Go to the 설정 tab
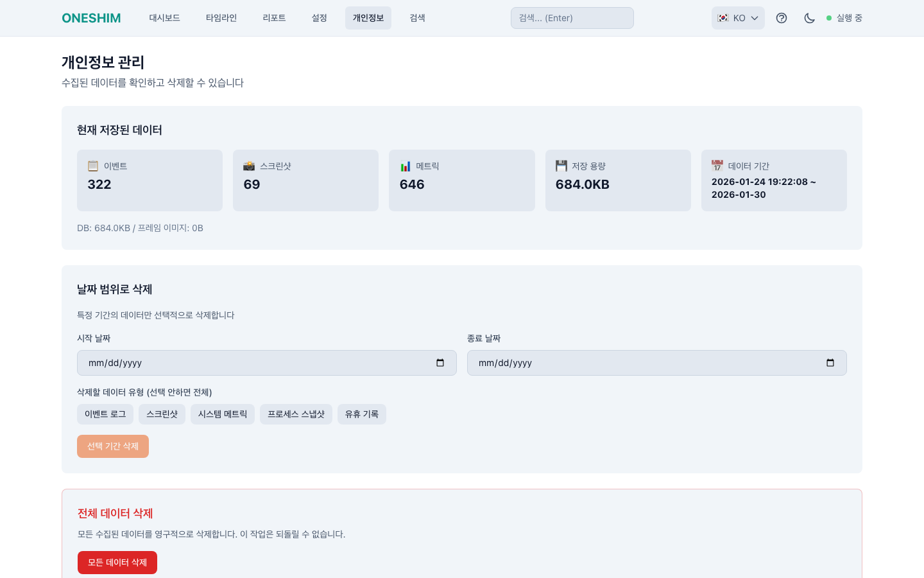 pyautogui.click(x=319, y=18)
